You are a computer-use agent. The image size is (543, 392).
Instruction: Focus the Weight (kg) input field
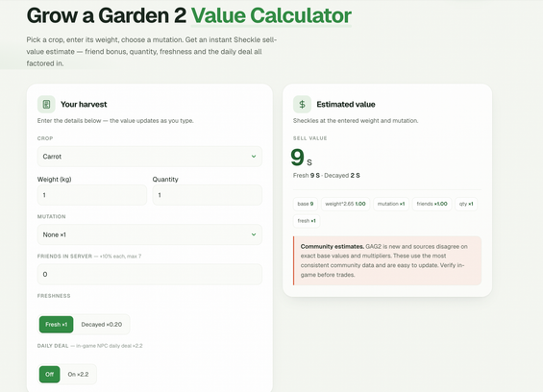pos(92,195)
